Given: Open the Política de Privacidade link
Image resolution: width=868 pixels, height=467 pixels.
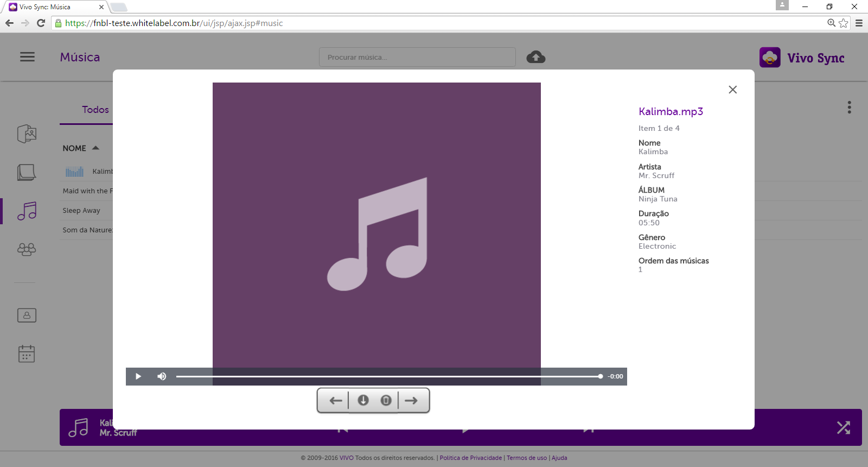Looking at the screenshot, I should pyautogui.click(x=471, y=458).
